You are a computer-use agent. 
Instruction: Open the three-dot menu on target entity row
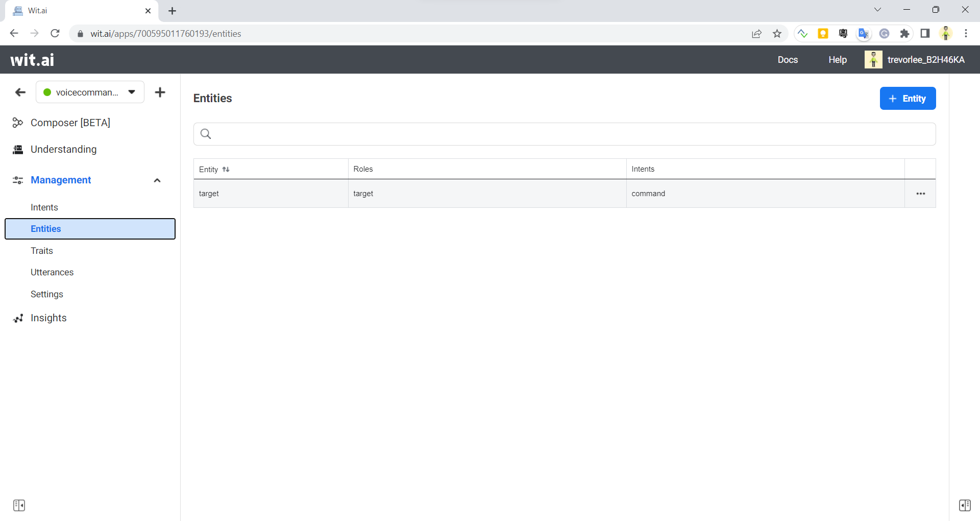(920, 194)
